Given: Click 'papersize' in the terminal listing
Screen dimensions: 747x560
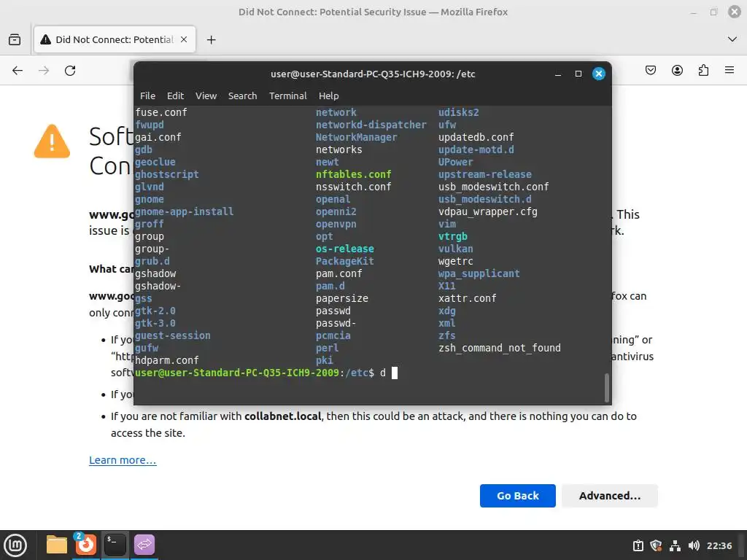Looking at the screenshot, I should pos(342,298).
